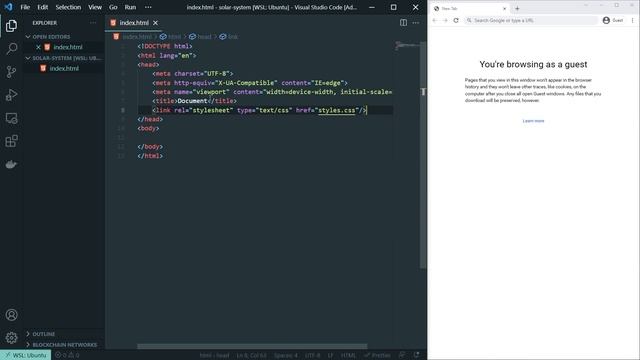Click Chrome's Reload page button
Image resolution: width=640 pixels, height=360 pixels.
point(456,20)
